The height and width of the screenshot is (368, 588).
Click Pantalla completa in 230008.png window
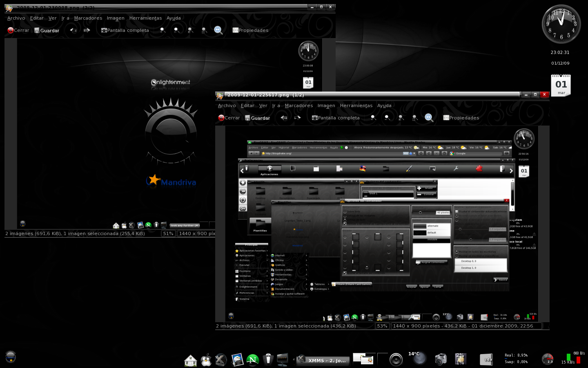125,30
